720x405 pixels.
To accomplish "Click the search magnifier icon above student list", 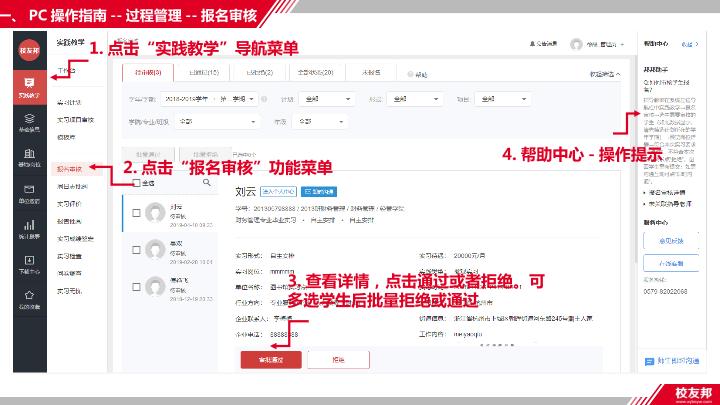I will 207,183.
